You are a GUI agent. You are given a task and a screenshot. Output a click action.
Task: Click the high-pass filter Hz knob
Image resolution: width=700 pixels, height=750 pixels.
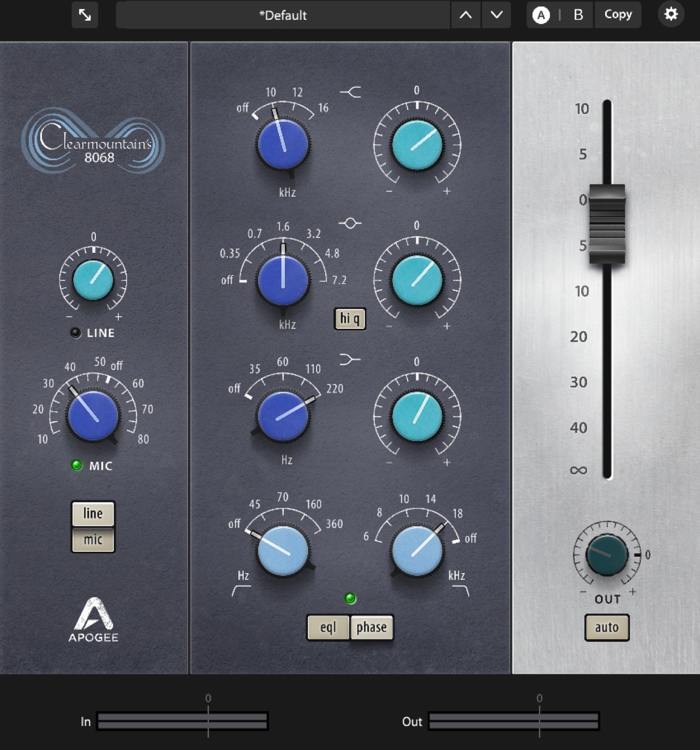coord(283,550)
